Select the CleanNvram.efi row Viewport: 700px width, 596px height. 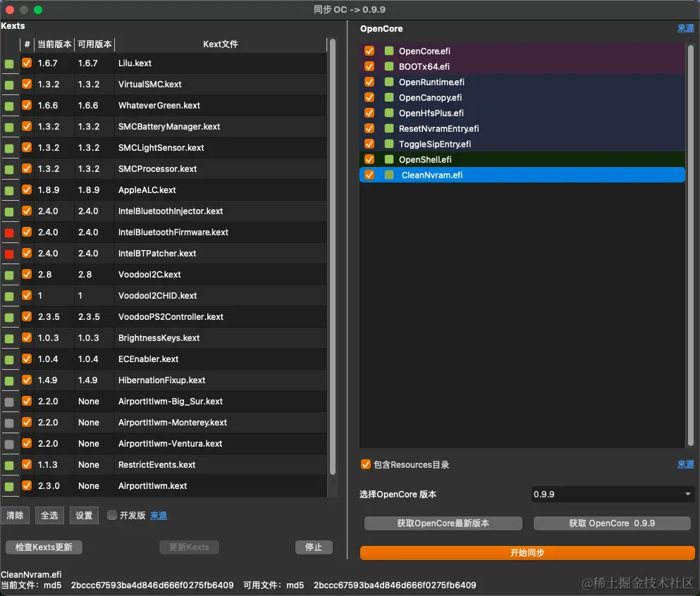click(522, 175)
